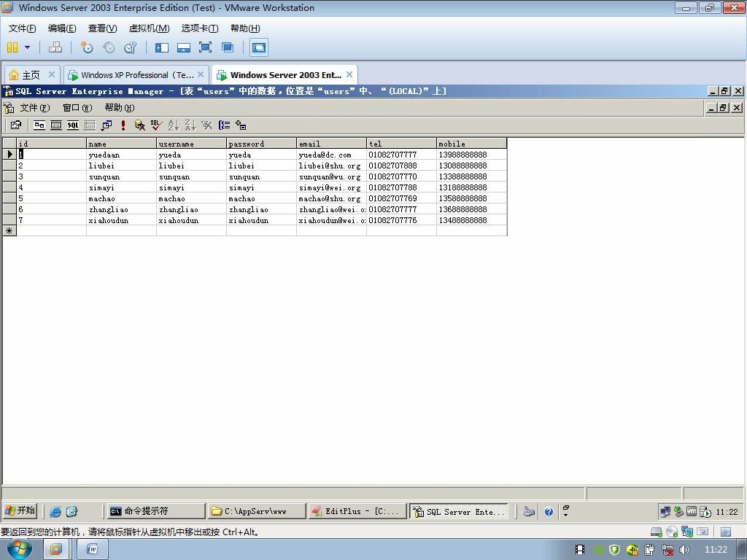747x560 pixels.
Task: Click the mobile column header
Action: pos(472,144)
